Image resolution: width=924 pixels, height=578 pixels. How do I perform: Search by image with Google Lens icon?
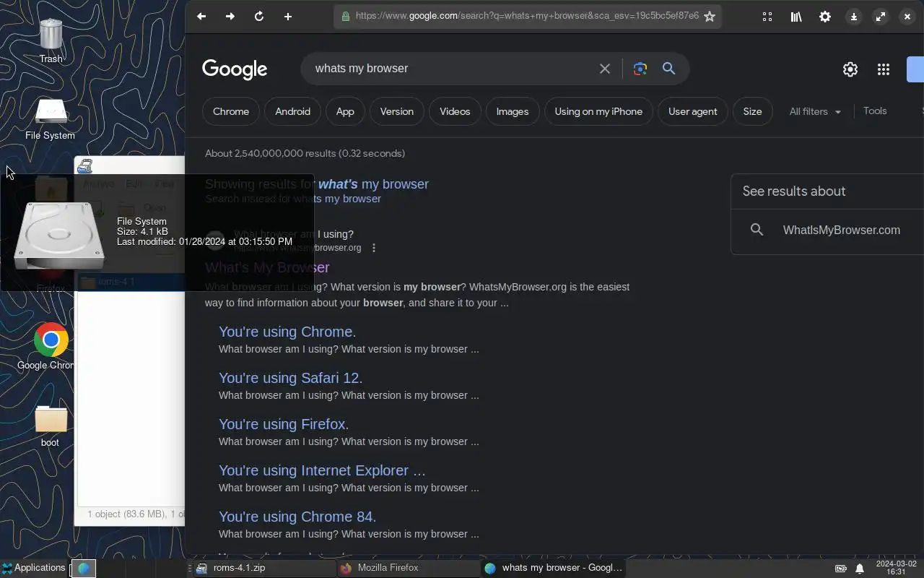pyautogui.click(x=640, y=69)
